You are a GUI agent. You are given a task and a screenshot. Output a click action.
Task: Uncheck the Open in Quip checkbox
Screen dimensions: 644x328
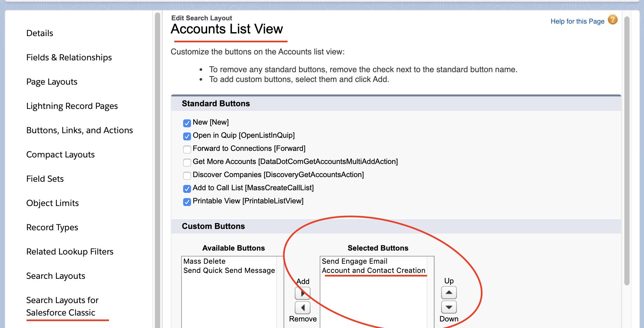(x=187, y=136)
